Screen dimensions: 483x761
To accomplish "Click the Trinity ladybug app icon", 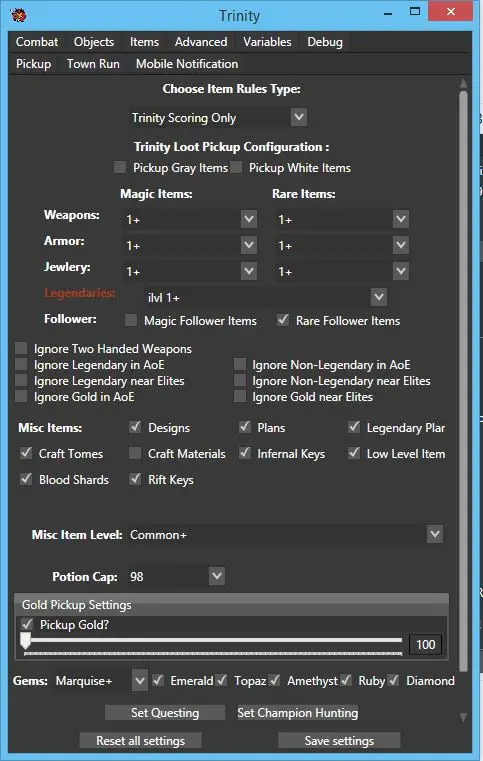I will 18,15.
